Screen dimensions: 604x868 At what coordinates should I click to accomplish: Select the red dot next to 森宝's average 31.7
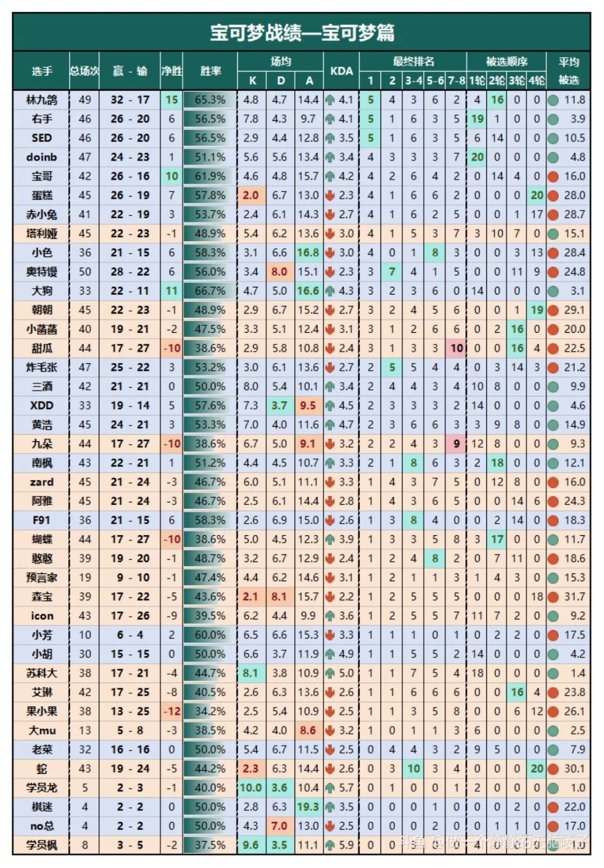coord(553,597)
